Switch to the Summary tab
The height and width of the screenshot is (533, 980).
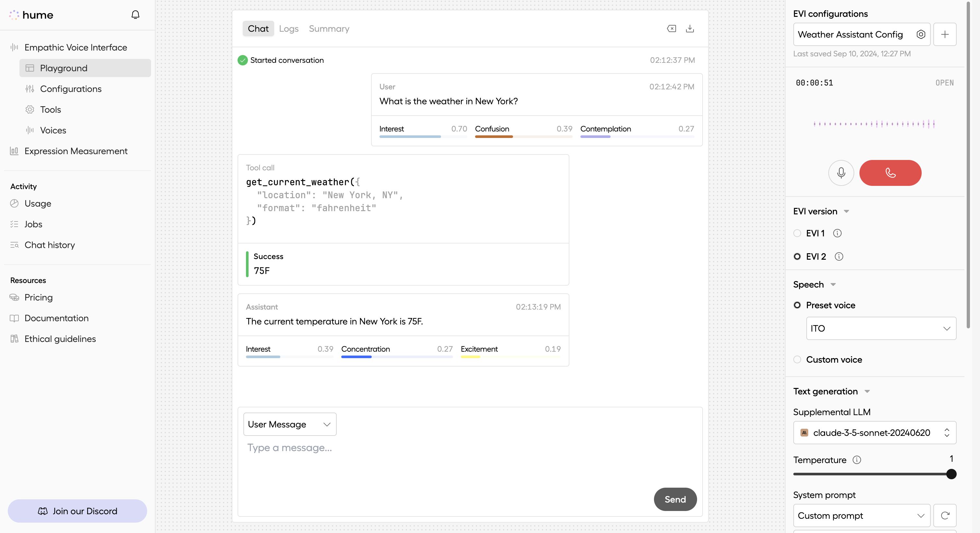(x=329, y=28)
